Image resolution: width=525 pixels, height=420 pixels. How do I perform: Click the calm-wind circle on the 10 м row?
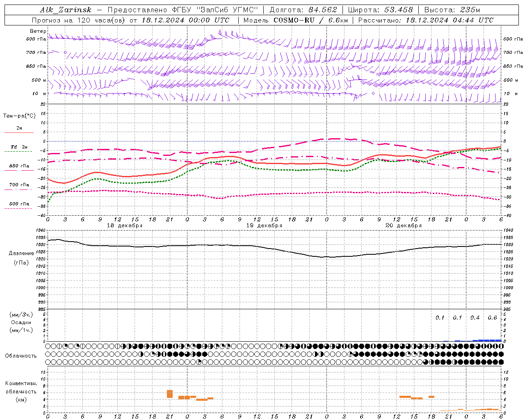[x=373, y=94]
